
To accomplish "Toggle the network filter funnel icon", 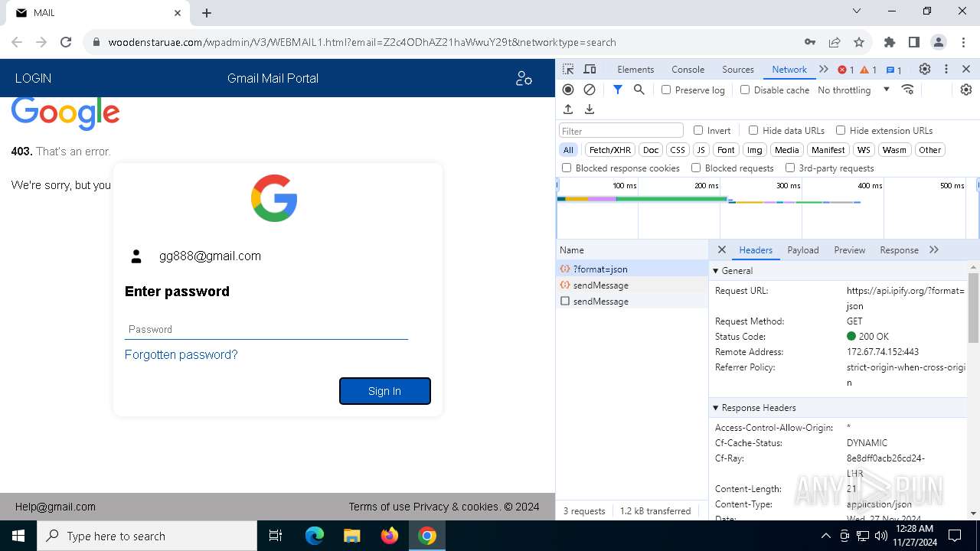I will click(618, 90).
